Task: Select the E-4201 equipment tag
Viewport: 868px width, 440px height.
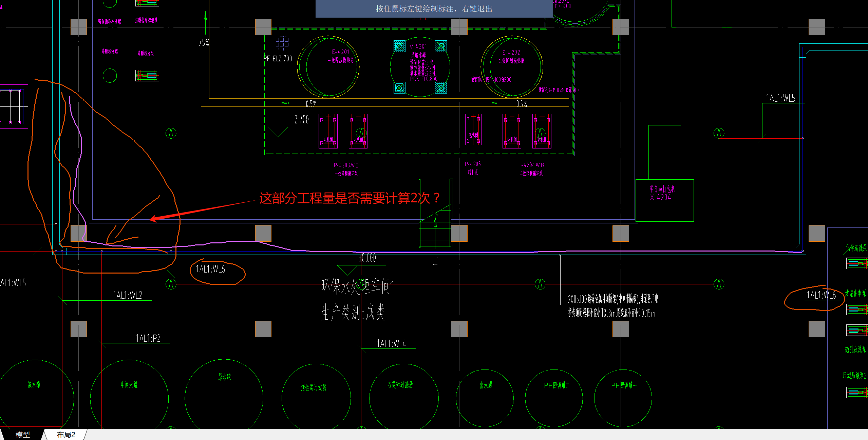Action: tap(340, 52)
